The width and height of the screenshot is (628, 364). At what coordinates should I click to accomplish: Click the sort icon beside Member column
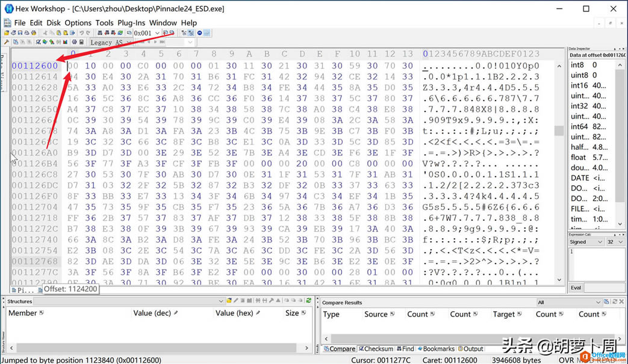[x=42, y=313]
